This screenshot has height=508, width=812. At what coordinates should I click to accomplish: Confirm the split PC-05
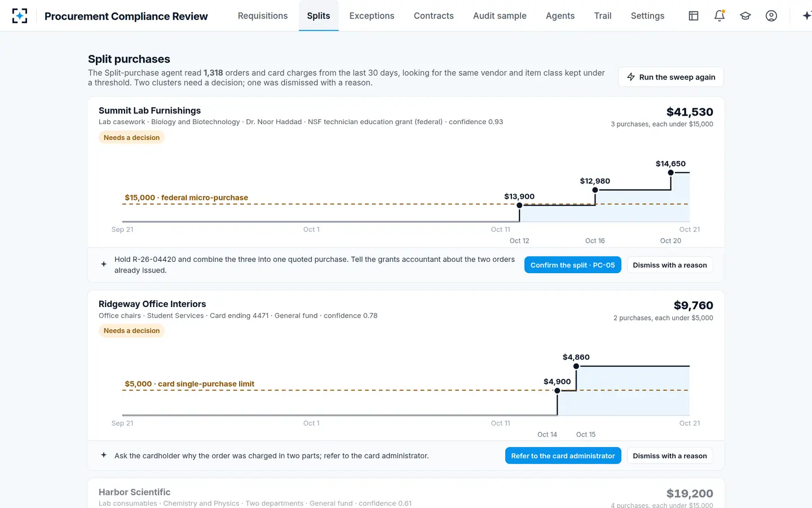pyautogui.click(x=572, y=265)
